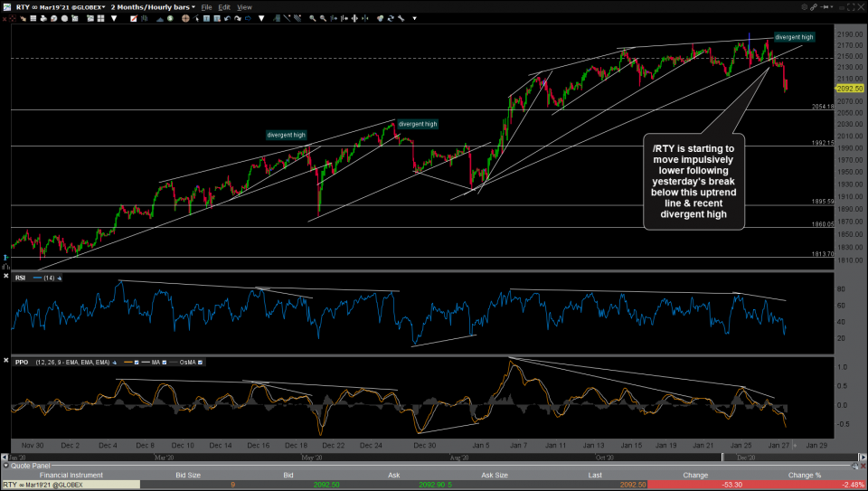Open the View menu
The height and width of the screenshot is (491, 868).
click(x=244, y=6)
